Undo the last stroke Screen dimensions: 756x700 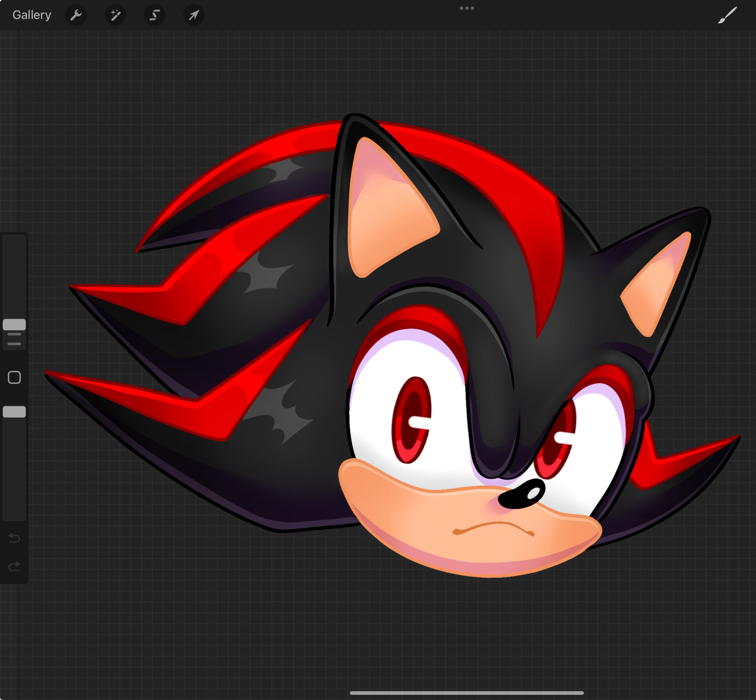coord(14,537)
